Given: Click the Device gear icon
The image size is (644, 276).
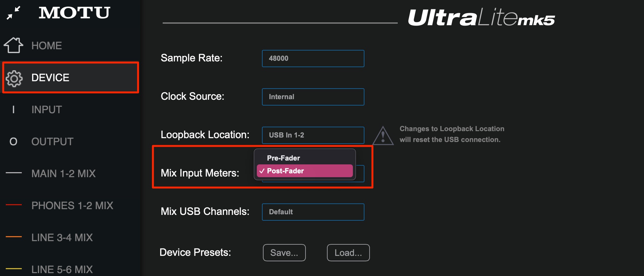Looking at the screenshot, I should tap(14, 78).
